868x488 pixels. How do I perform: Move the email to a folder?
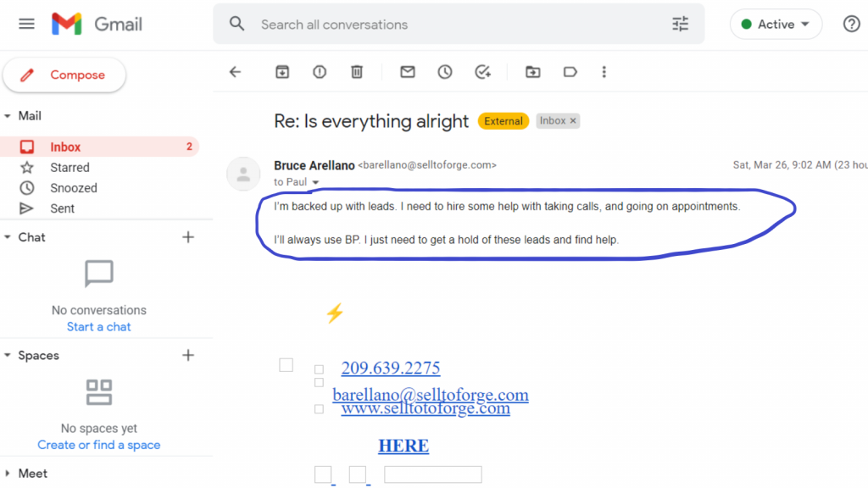click(x=532, y=72)
